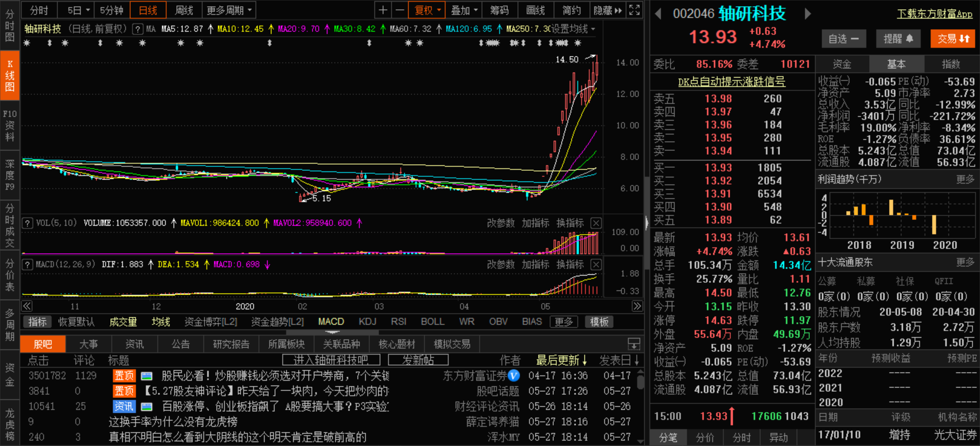Open 分时成交 in left sidebar
The width and height of the screenshot is (980, 446).
coord(10,225)
